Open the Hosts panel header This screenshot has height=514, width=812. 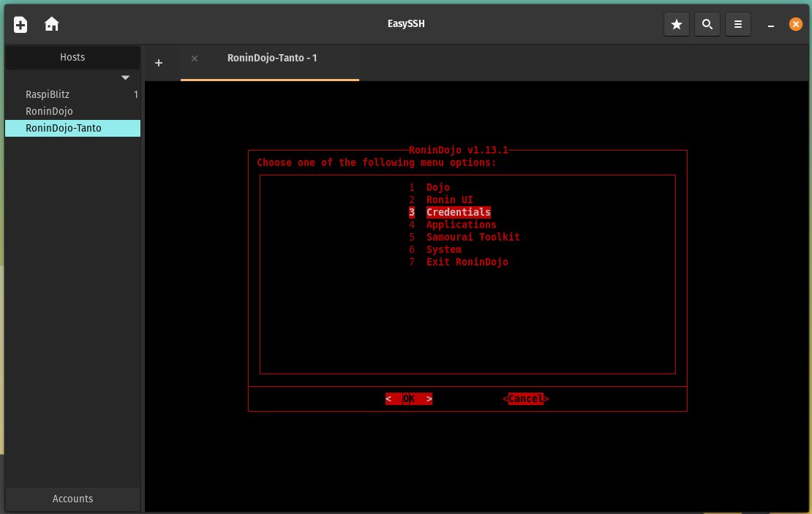pyautogui.click(x=72, y=58)
